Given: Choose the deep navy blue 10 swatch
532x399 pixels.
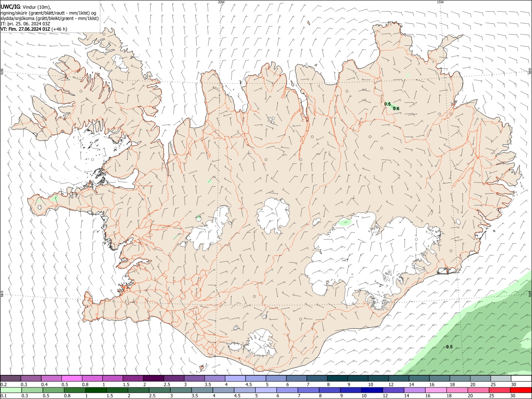Looking at the screenshot, I should point(372,390).
